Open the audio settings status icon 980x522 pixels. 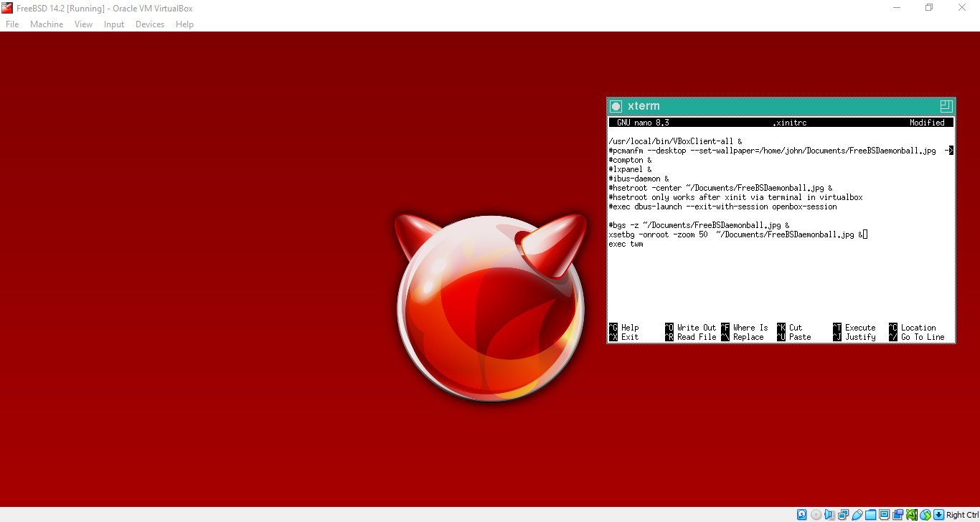[x=829, y=515]
